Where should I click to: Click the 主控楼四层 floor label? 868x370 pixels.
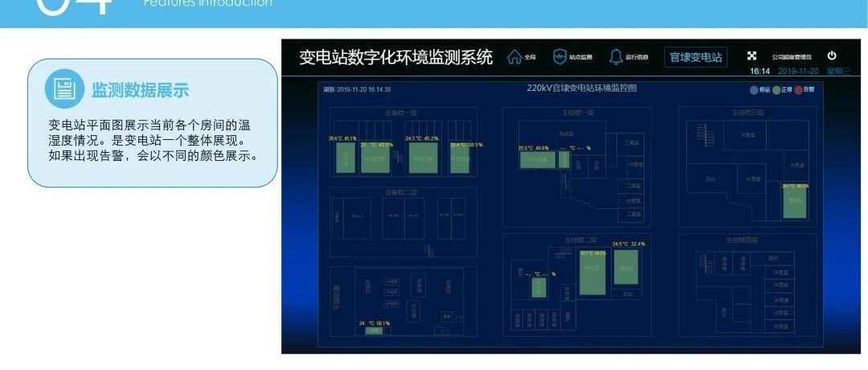(742, 240)
